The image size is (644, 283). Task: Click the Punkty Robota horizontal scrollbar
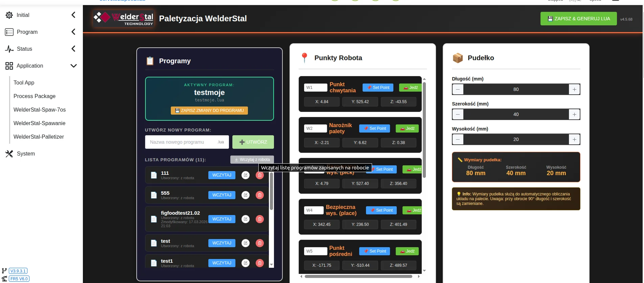[359, 276]
